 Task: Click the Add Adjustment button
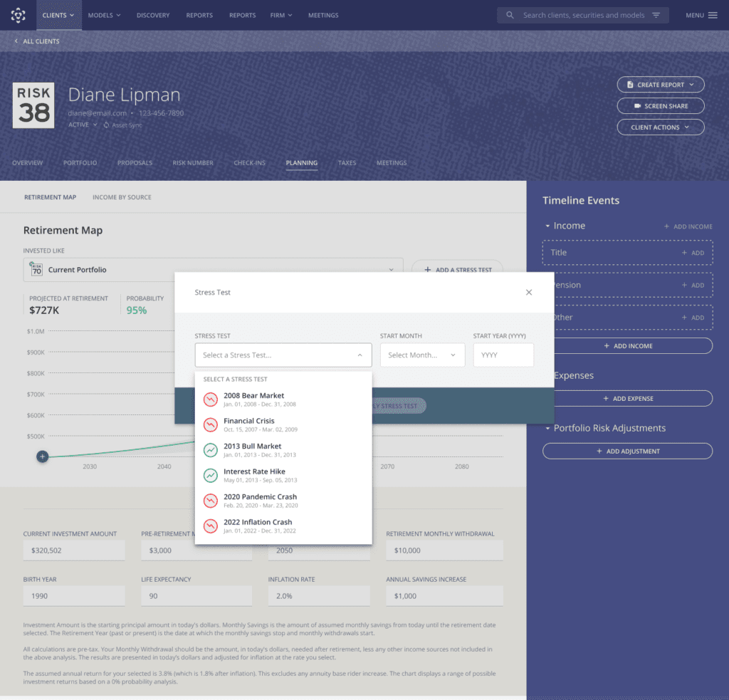tap(627, 451)
